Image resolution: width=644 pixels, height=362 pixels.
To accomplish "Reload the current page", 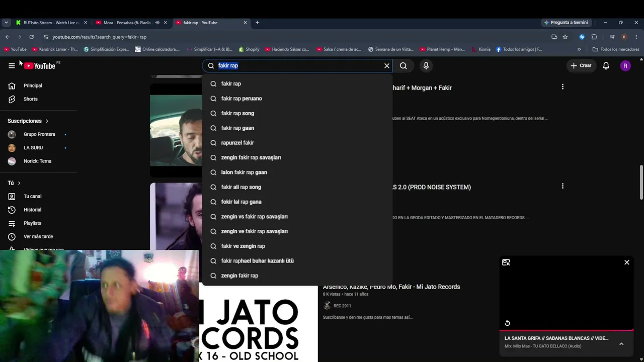I will tap(31, 37).
